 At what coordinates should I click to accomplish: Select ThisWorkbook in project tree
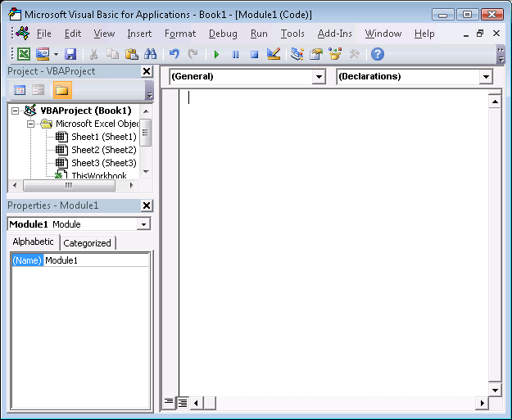(99, 174)
